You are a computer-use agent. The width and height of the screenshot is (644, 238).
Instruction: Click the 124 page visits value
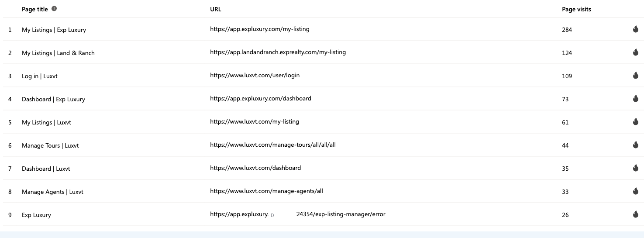pos(567,53)
